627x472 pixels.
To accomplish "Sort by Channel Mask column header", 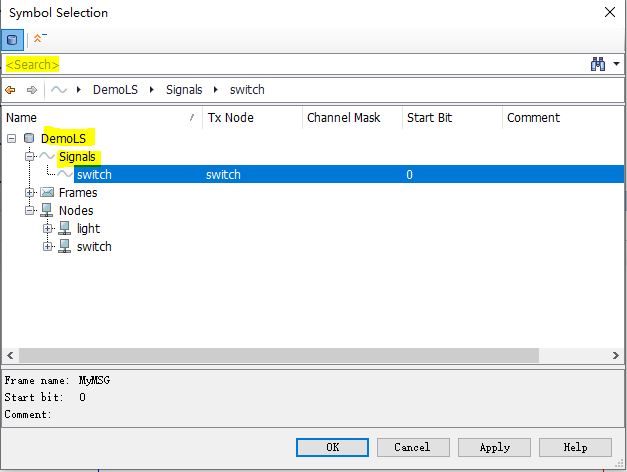I will coord(352,118).
